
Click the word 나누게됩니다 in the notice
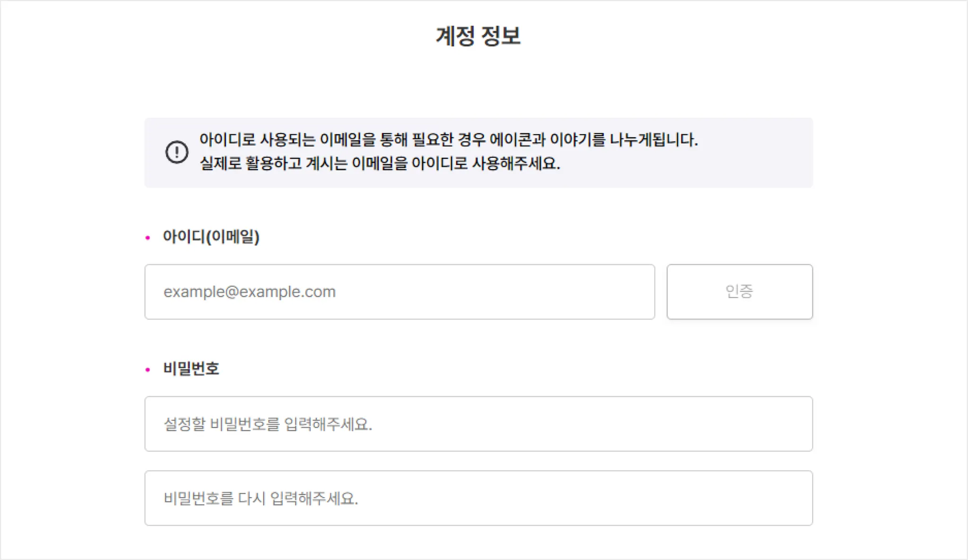(653, 140)
